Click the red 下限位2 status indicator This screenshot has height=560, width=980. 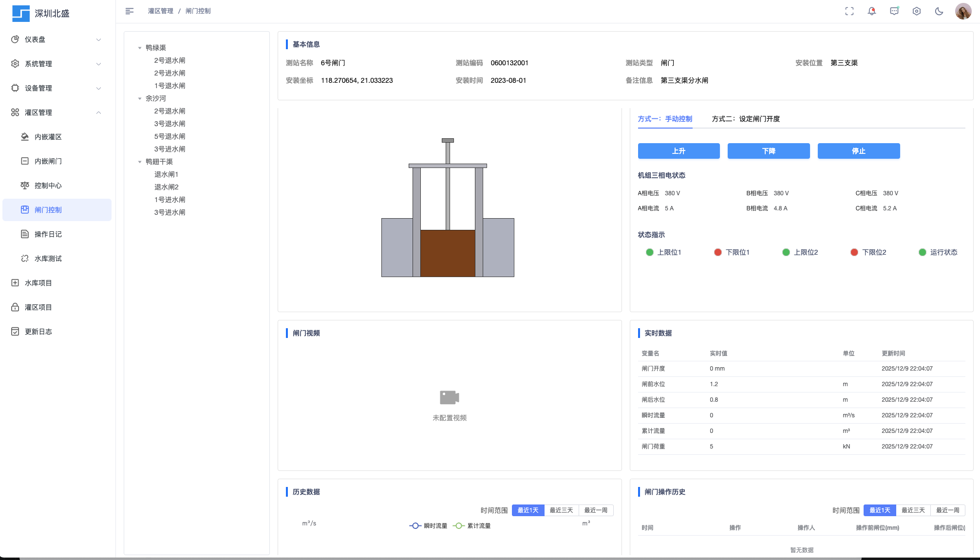(x=854, y=252)
